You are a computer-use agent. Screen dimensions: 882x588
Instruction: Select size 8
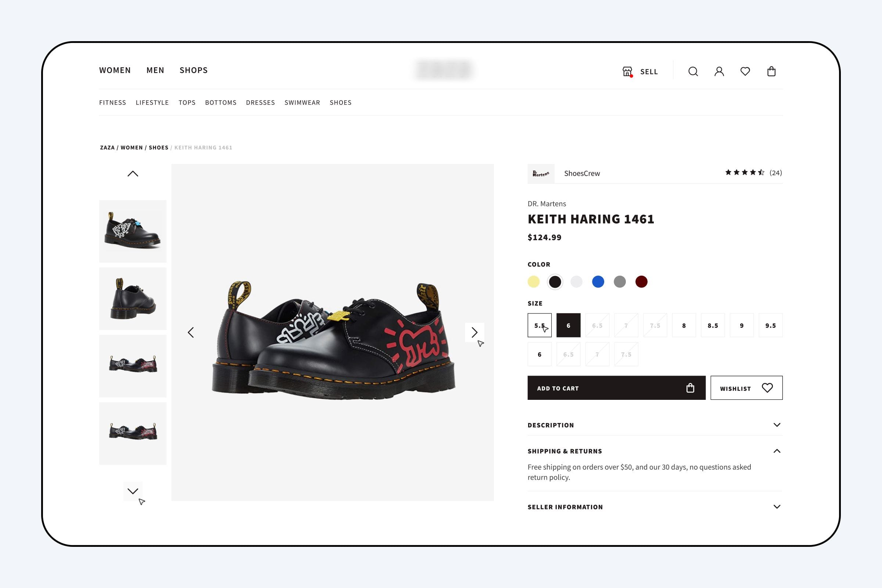click(684, 325)
